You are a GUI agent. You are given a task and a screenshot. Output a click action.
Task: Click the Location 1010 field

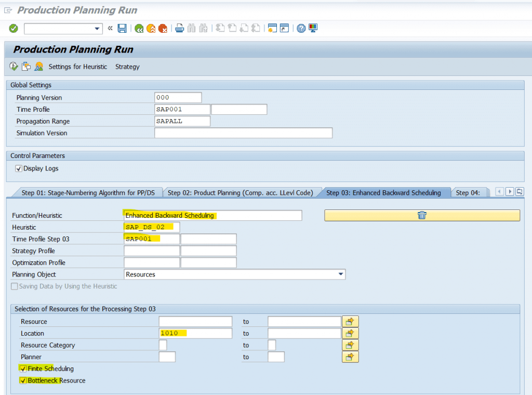click(195, 333)
